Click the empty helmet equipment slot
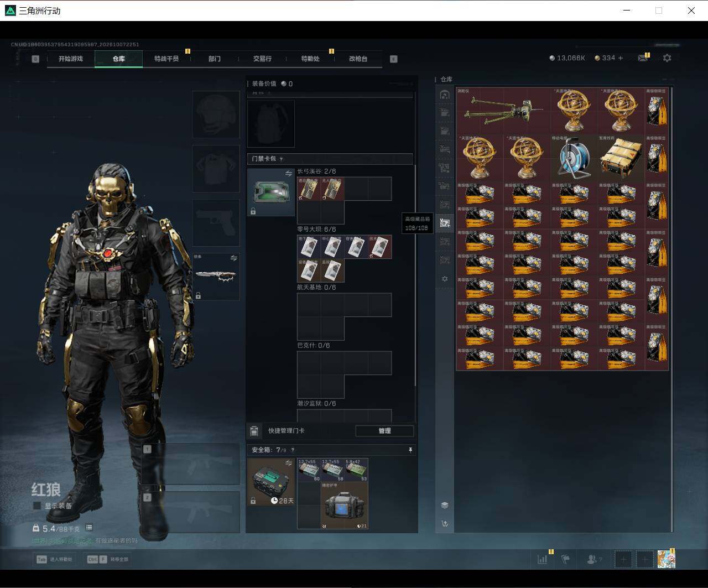The width and height of the screenshot is (708, 588). tap(216, 115)
